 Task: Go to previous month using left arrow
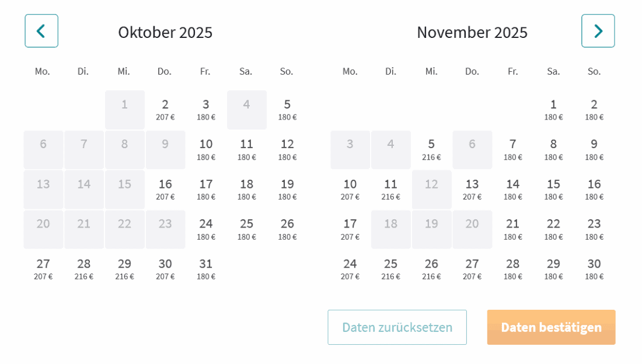(x=41, y=31)
